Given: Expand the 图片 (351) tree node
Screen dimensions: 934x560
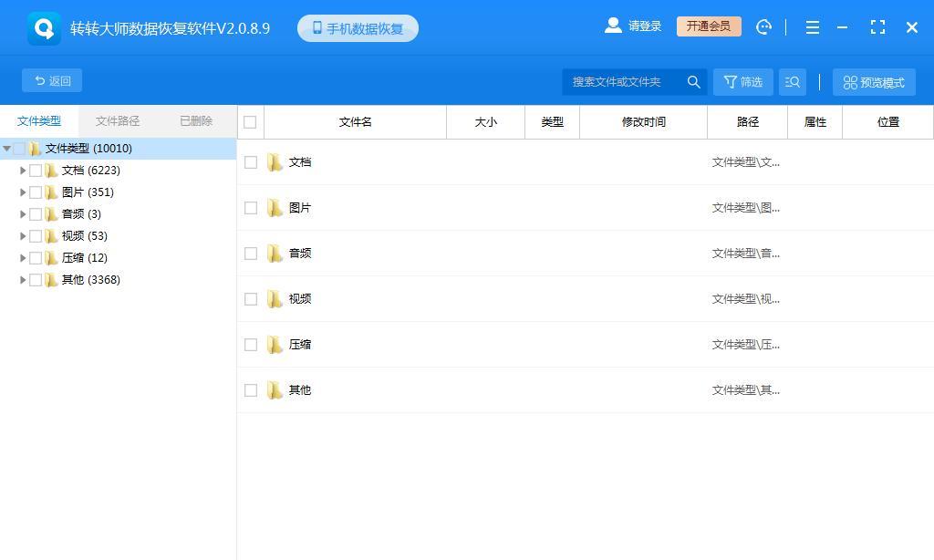Looking at the screenshot, I should (23, 192).
